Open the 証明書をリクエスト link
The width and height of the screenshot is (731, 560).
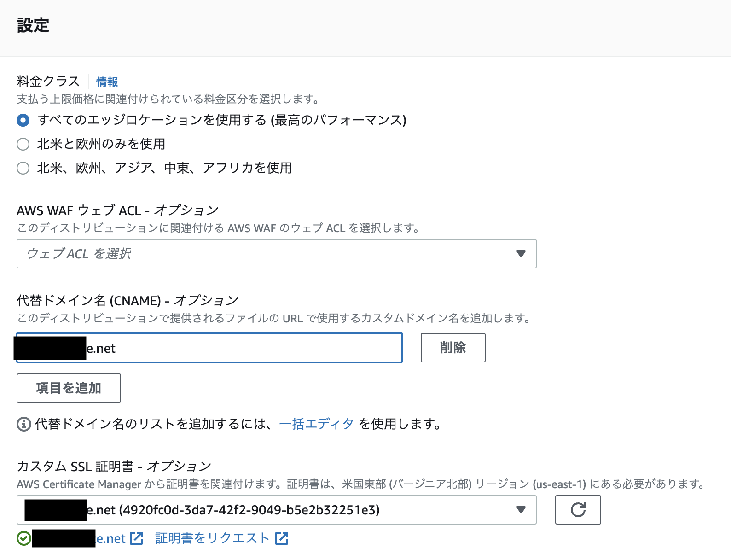point(212,538)
